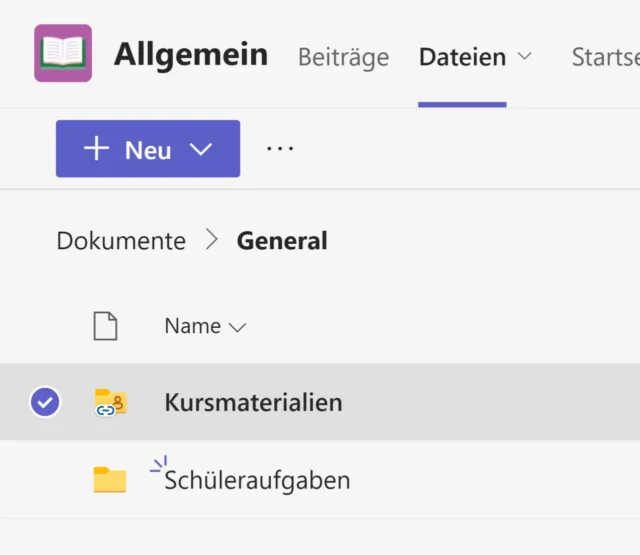Click the green book team avatar icon

63,53
